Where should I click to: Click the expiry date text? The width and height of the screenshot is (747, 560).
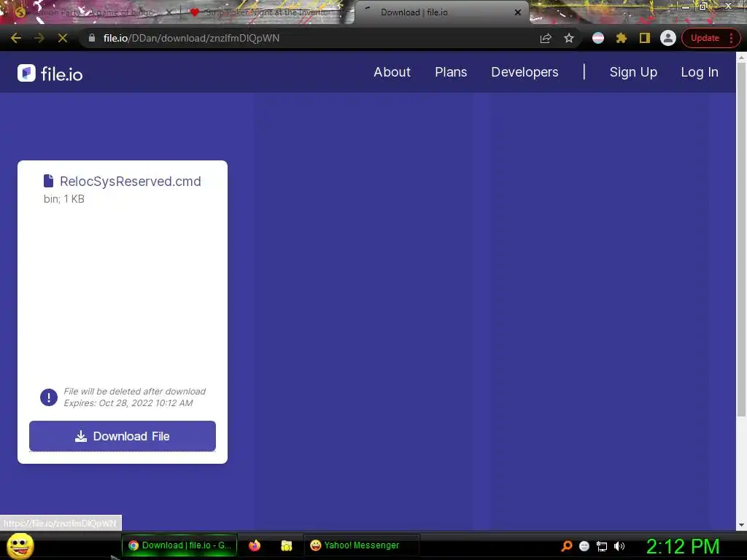click(128, 403)
